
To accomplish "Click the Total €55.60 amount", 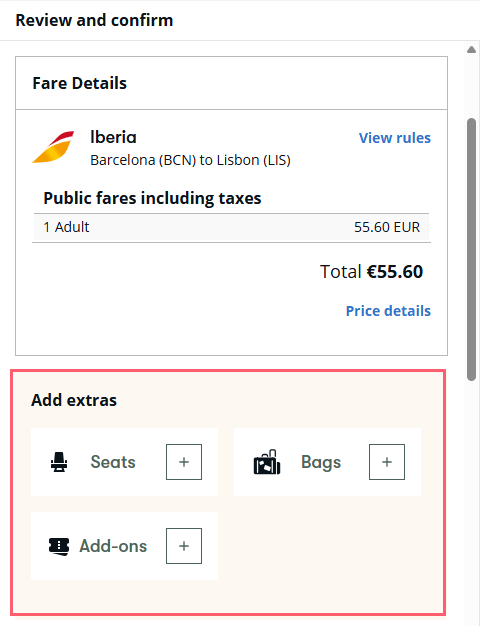I will [371, 272].
